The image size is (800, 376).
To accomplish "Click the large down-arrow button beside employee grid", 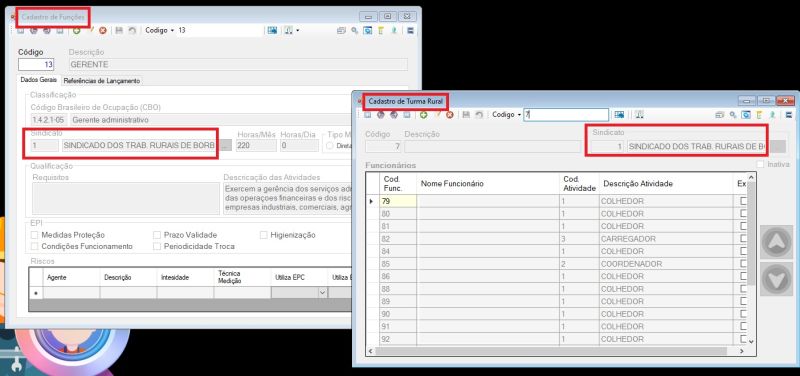I will point(776,279).
